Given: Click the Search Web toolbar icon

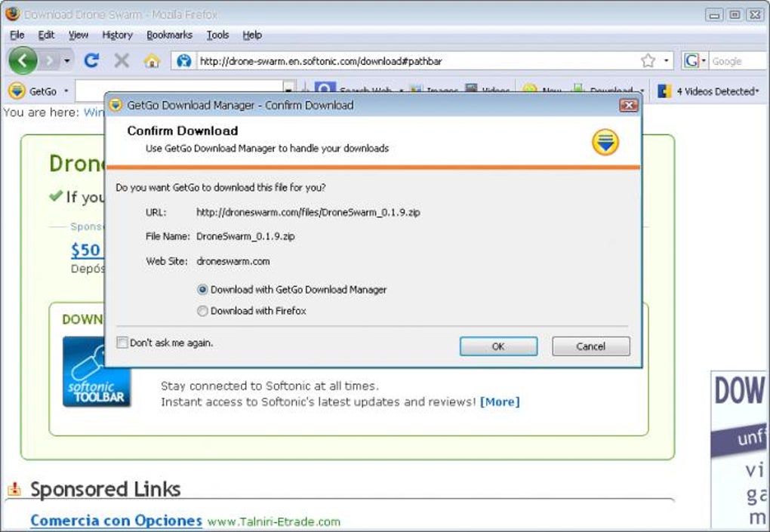Looking at the screenshot, I should coord(325,88).
